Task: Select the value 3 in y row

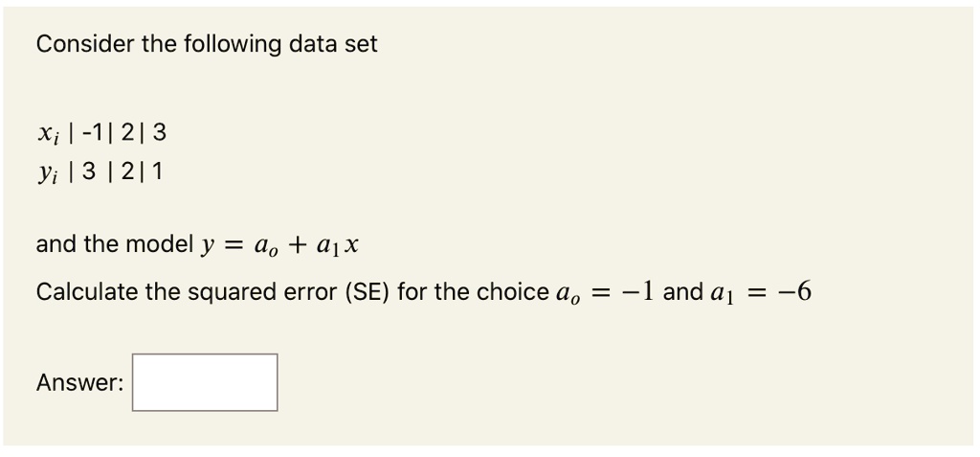Action: coord(89,171)
